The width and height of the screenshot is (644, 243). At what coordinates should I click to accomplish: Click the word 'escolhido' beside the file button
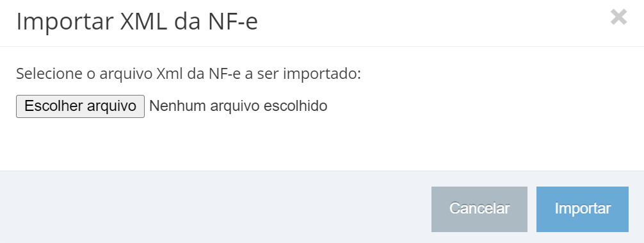pyautogui.click(x=295, y=106)
